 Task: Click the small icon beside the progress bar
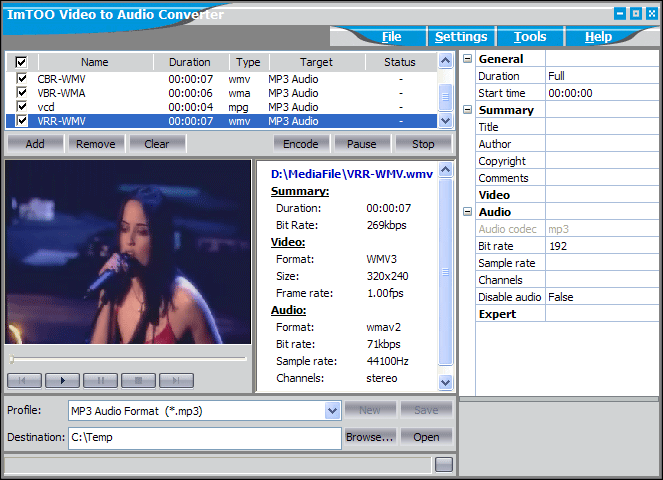click(444, 464)
